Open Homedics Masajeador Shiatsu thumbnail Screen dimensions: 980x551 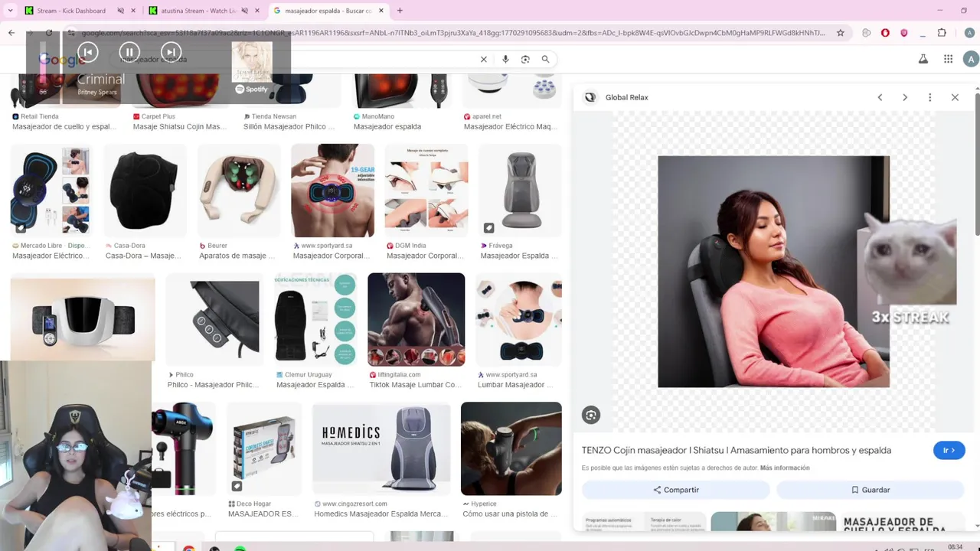coord(381,448)
